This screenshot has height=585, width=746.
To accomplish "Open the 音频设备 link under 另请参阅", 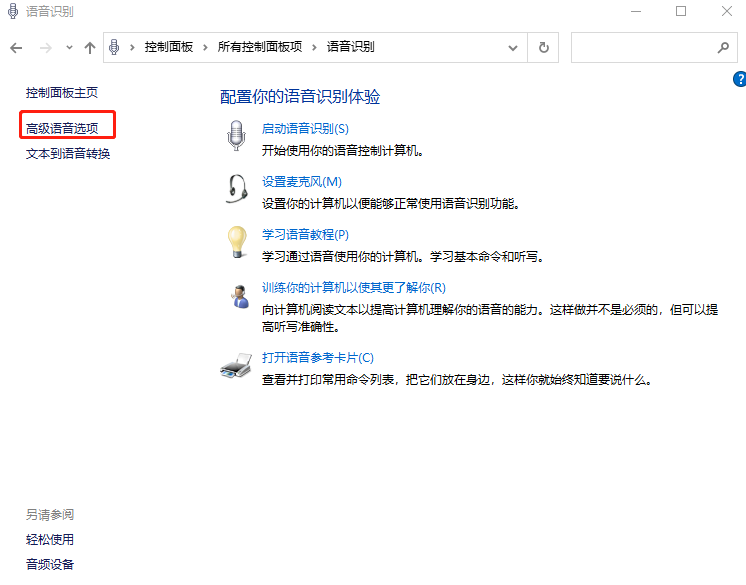I will pos(50,564).
